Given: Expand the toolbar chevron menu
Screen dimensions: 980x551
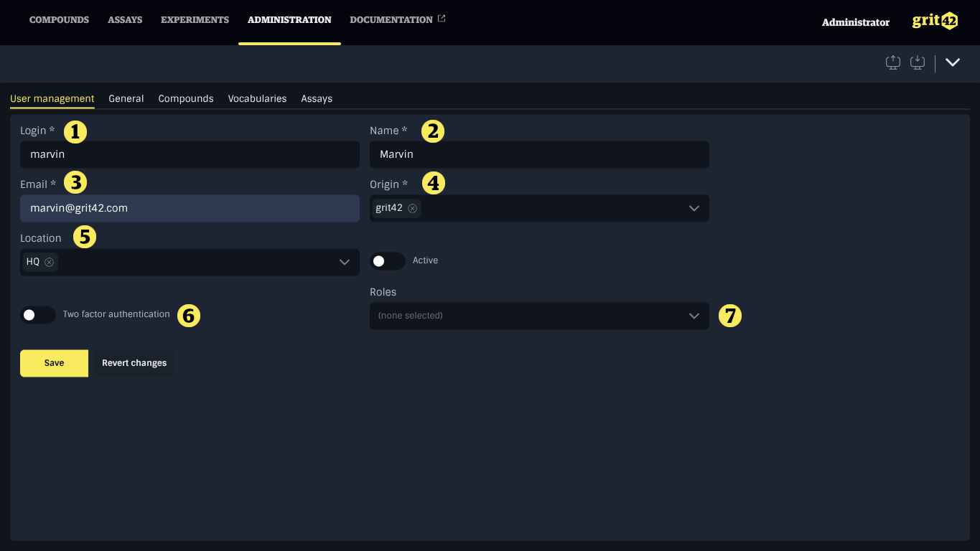Looking at the screenshot, I should (x=953, y=62).
